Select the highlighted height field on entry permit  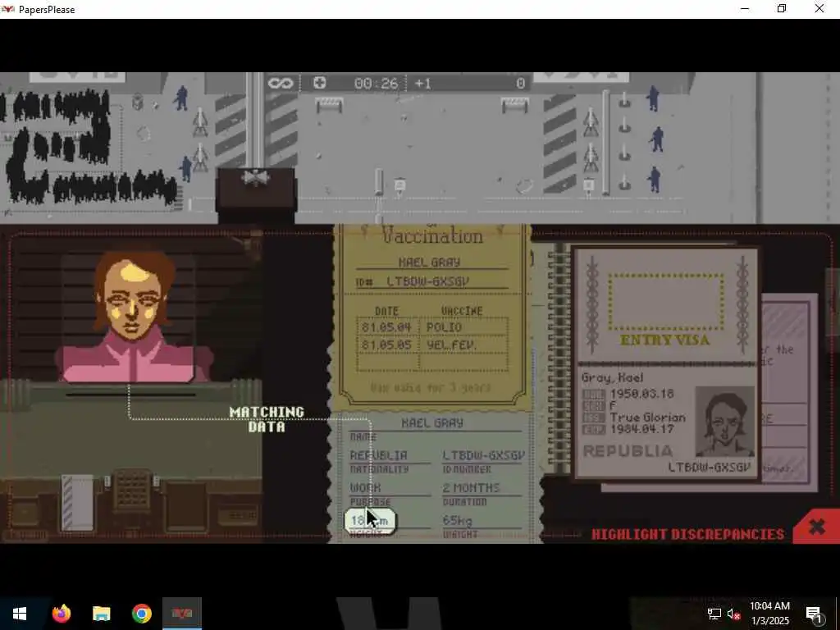coord(370,521)
